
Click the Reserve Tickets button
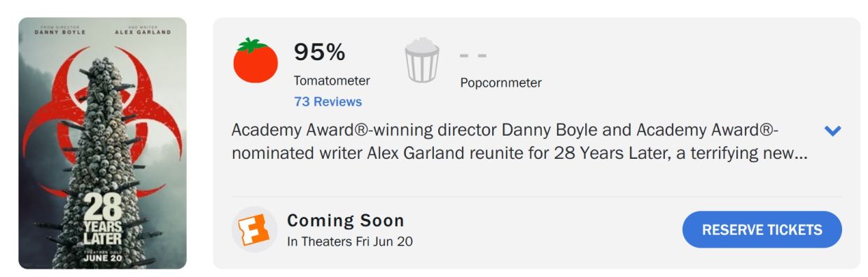pyautogui.click(x=762, y=229)
